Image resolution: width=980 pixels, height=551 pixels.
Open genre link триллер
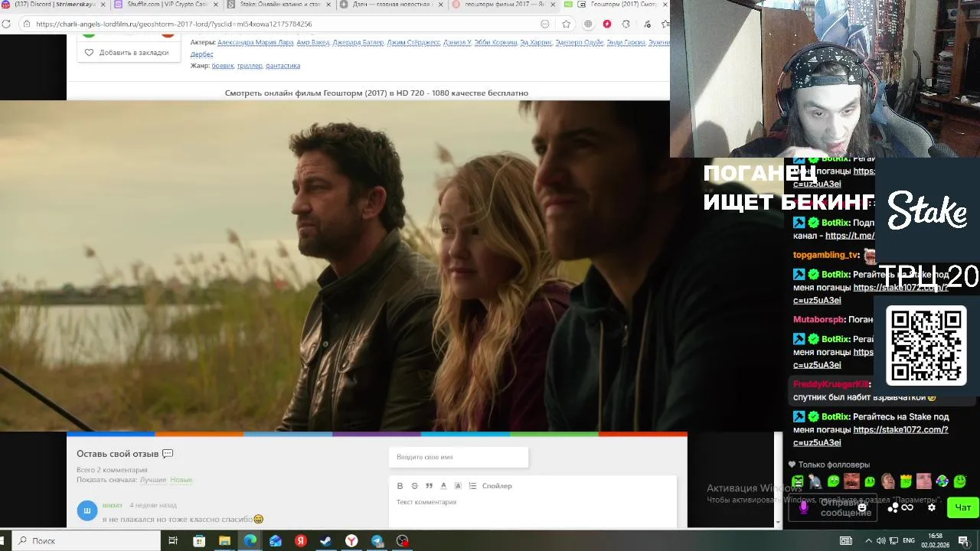point(250,66)
